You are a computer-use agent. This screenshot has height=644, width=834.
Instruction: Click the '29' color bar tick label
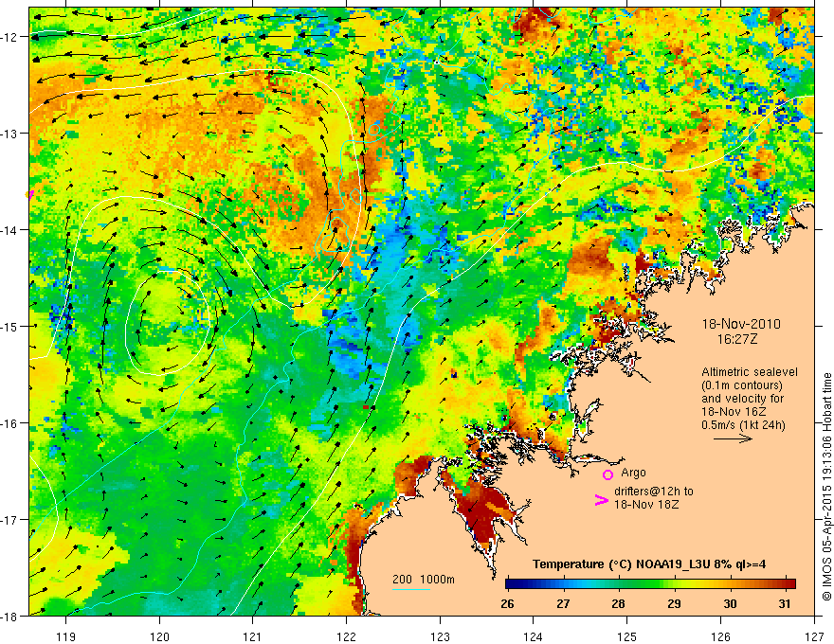point(674,603)
